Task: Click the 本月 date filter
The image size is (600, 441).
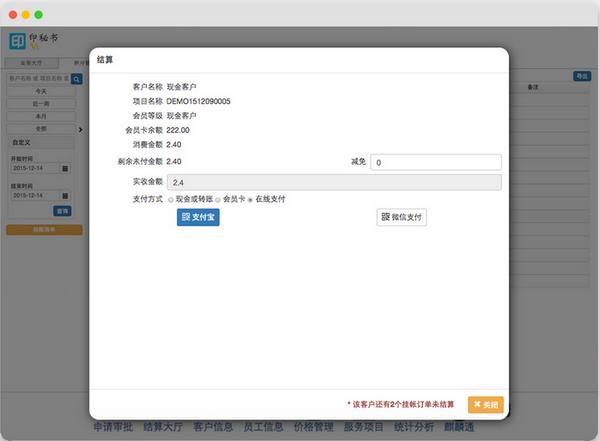Action: tap(43, 116)
